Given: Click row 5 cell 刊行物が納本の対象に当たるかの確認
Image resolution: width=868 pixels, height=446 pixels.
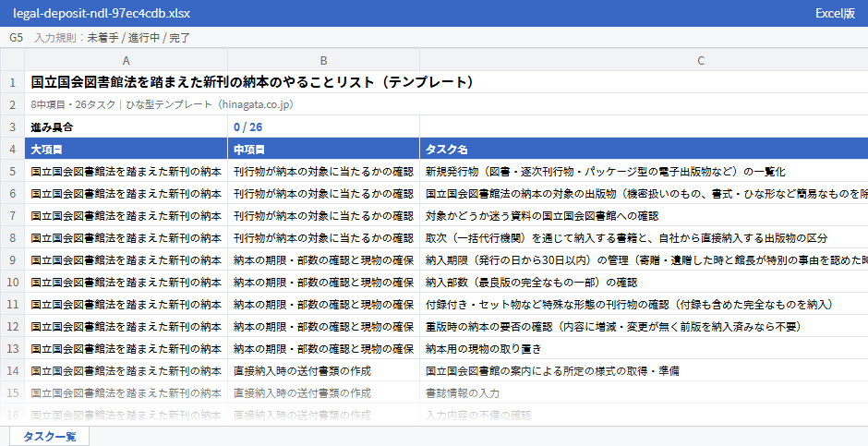Looking at the screenshot, I should (324, 172).
